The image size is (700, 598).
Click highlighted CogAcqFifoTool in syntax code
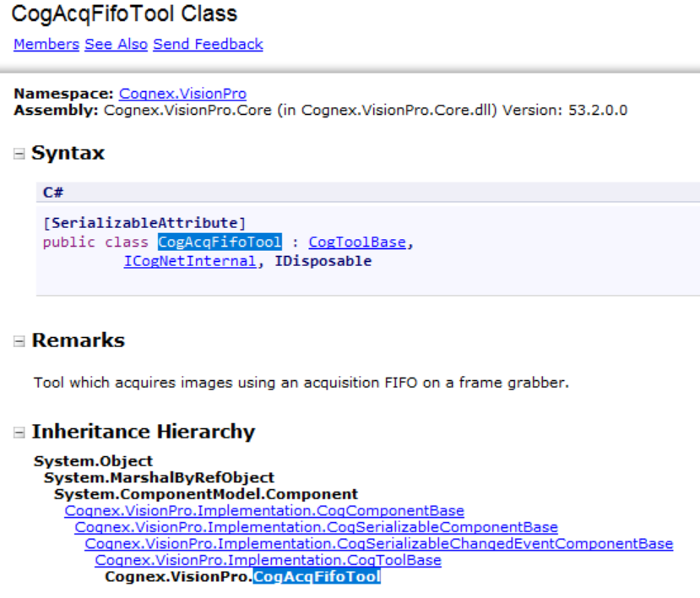click(x=220, y=242)
